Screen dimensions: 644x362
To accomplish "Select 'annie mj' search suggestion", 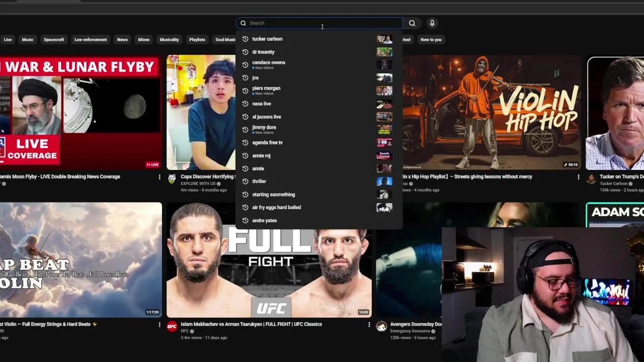I will [x=319, y=156].
